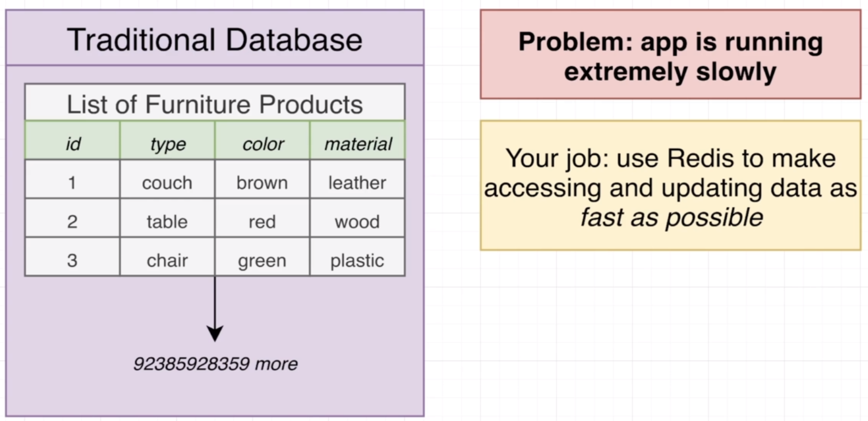Screen dimensions: 868x421
Task: Select the green color cell
Action: (x=262, y=260)
